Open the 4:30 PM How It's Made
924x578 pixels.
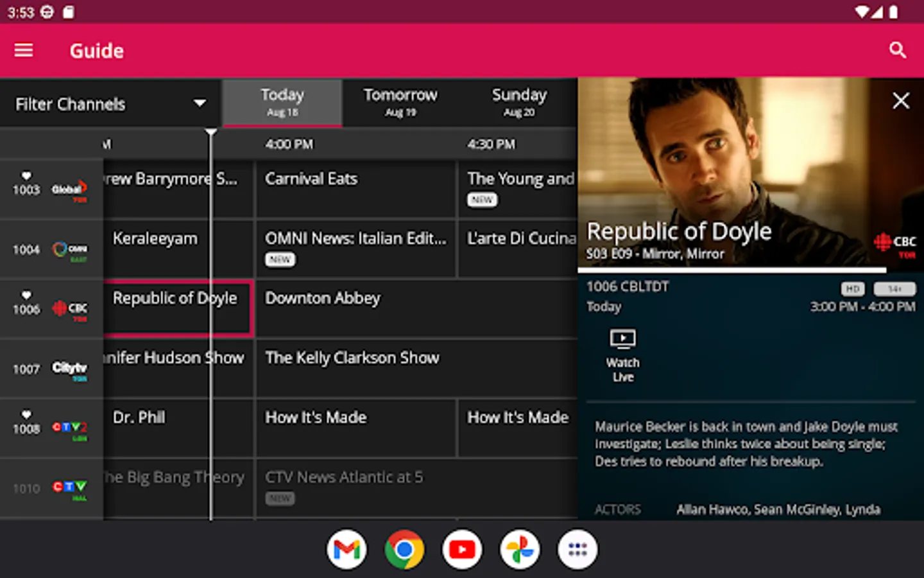(518, 428)
